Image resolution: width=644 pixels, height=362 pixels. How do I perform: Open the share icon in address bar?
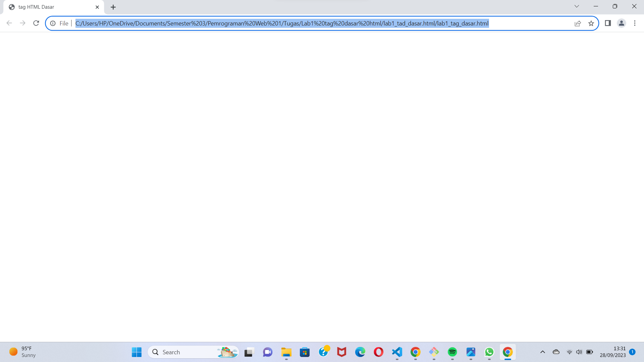coord(578,23)
